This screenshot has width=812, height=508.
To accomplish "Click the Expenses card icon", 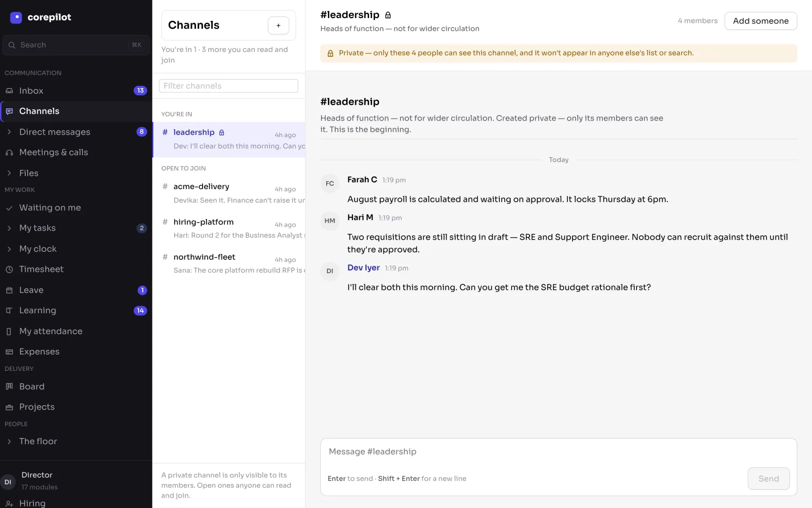I will (x=9, y=352).
